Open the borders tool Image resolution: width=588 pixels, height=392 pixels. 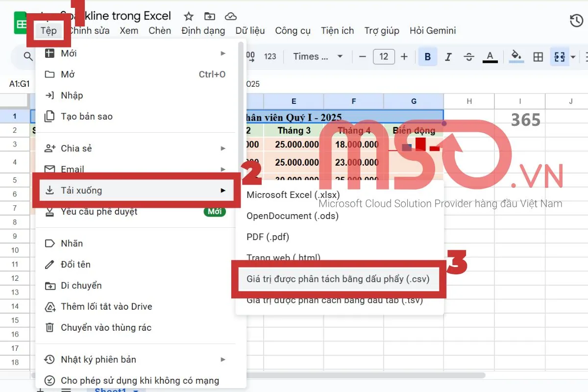(538, 56)
